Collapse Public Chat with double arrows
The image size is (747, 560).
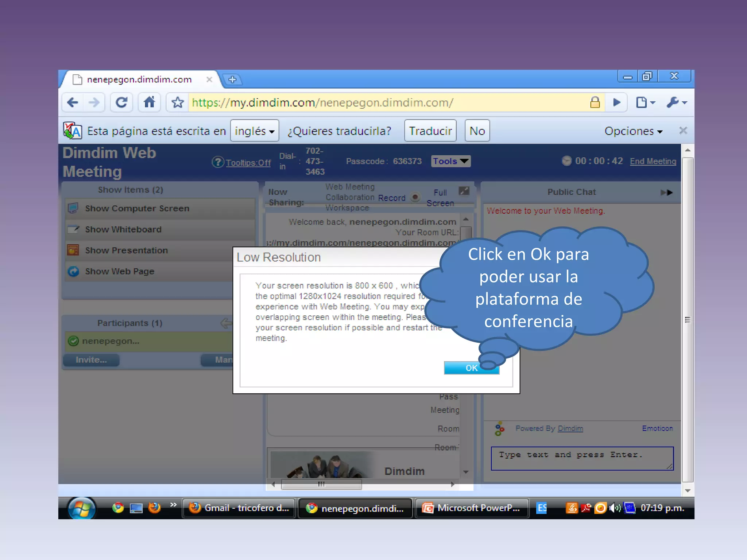[666, 192]
